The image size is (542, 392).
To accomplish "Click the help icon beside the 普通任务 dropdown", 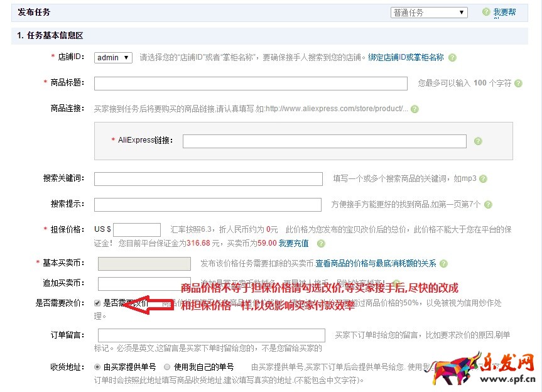I will coord(485,11).
